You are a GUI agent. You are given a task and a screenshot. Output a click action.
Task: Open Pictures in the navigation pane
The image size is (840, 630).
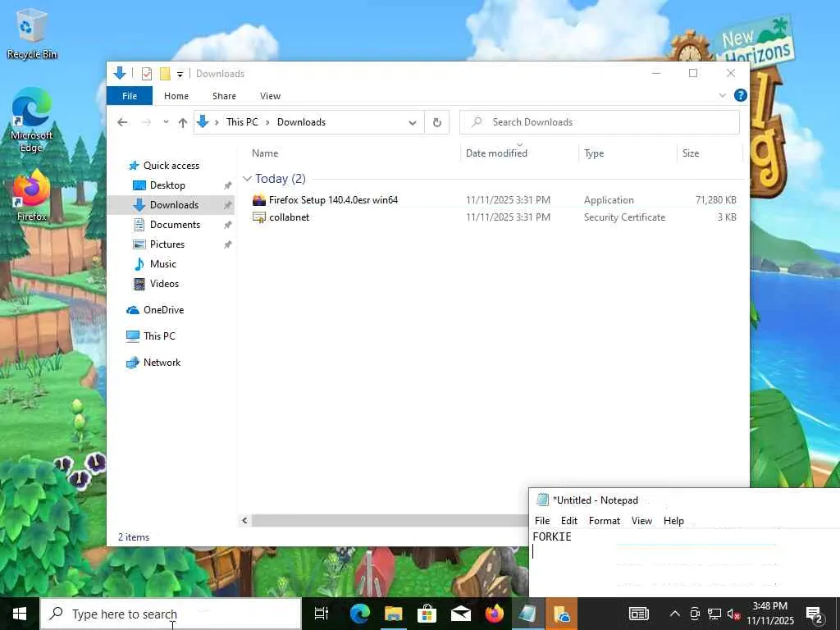pos(167,244)
